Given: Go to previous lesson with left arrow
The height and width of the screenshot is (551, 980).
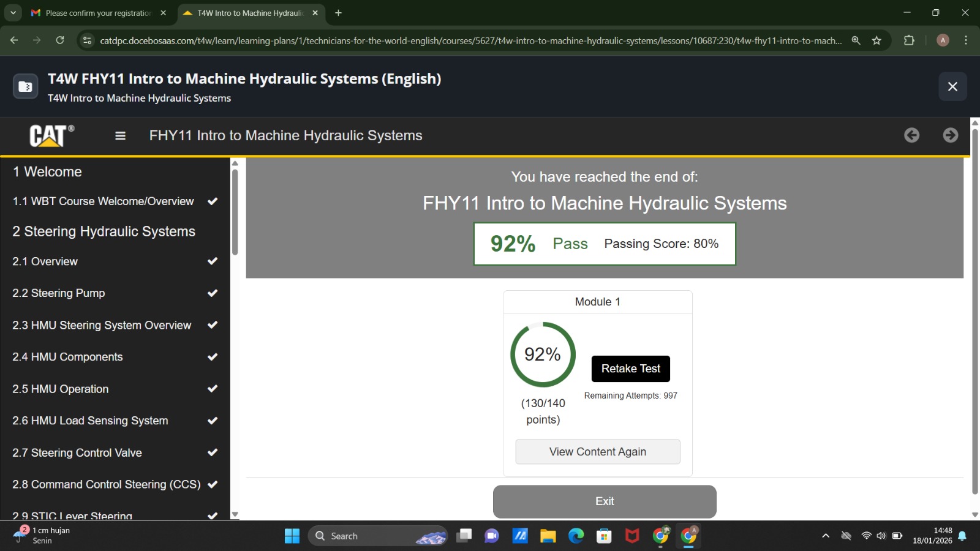Looking at the screenshot, I should [x=911, y=135].
